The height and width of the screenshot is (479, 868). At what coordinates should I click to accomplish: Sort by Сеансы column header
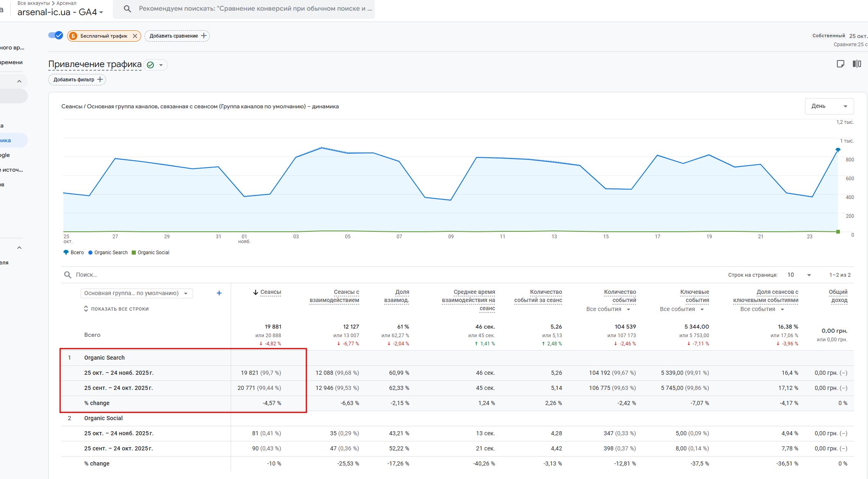point(270,292)
